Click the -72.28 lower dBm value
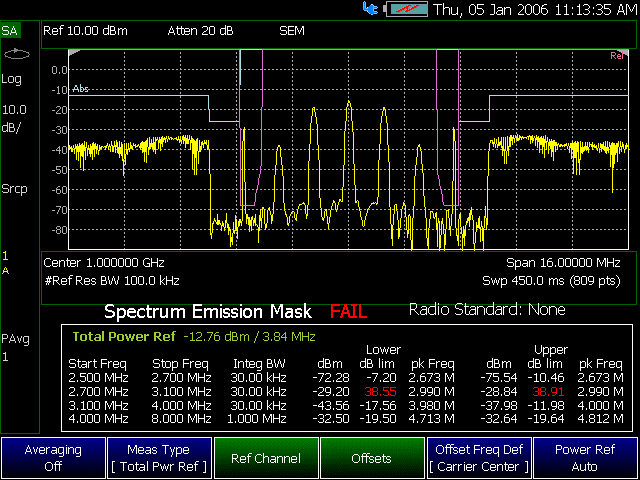Viewport: 640px width, 480px height. click(x=331, y=378)
